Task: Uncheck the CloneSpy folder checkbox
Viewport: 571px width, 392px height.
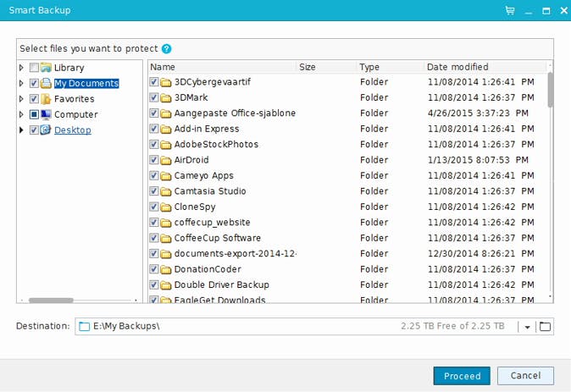Action: [153, 207]
